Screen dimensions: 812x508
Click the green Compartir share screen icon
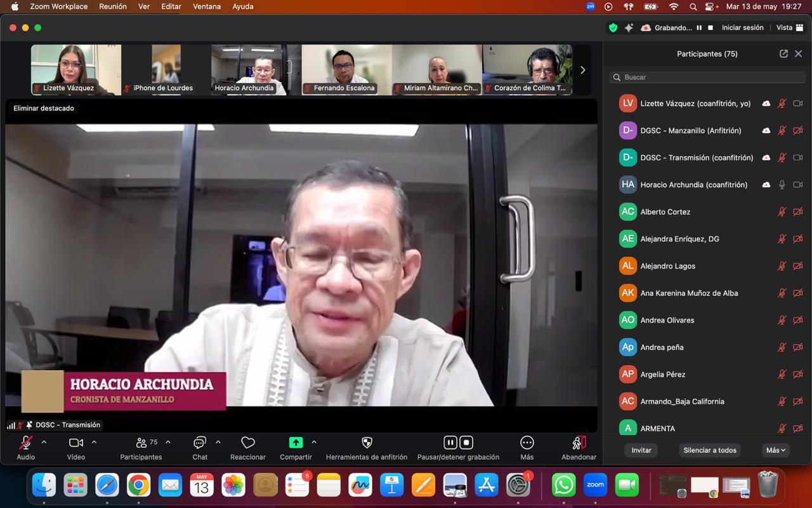(296, 443)
